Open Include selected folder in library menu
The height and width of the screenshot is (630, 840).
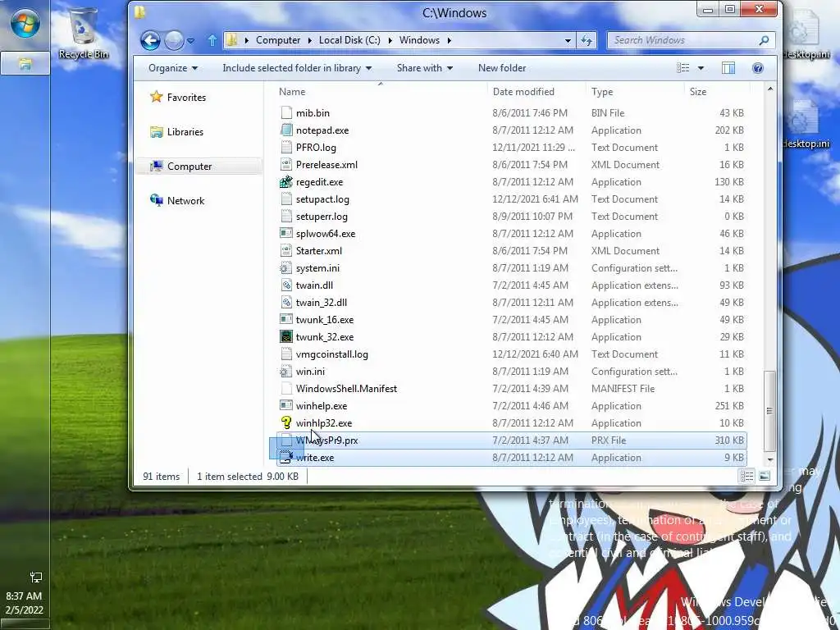click(x=297, y=68)
